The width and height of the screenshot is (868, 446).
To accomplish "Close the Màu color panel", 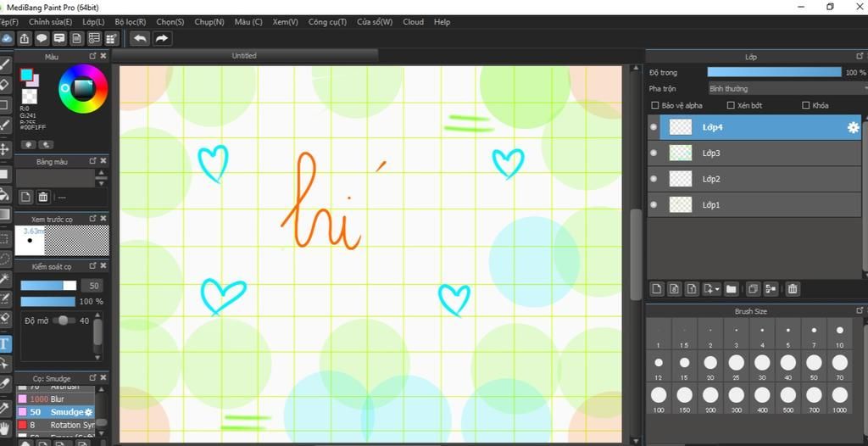I will click(x=103, y=57).
